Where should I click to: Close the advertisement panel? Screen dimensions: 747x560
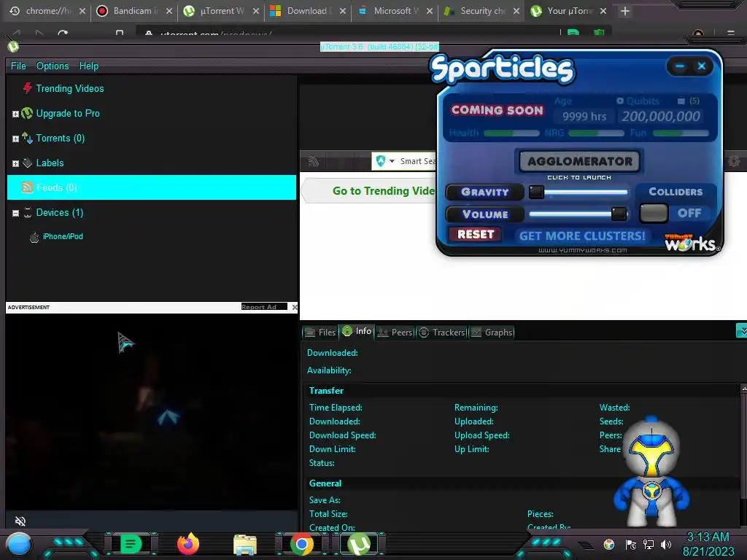pos(295,307)
